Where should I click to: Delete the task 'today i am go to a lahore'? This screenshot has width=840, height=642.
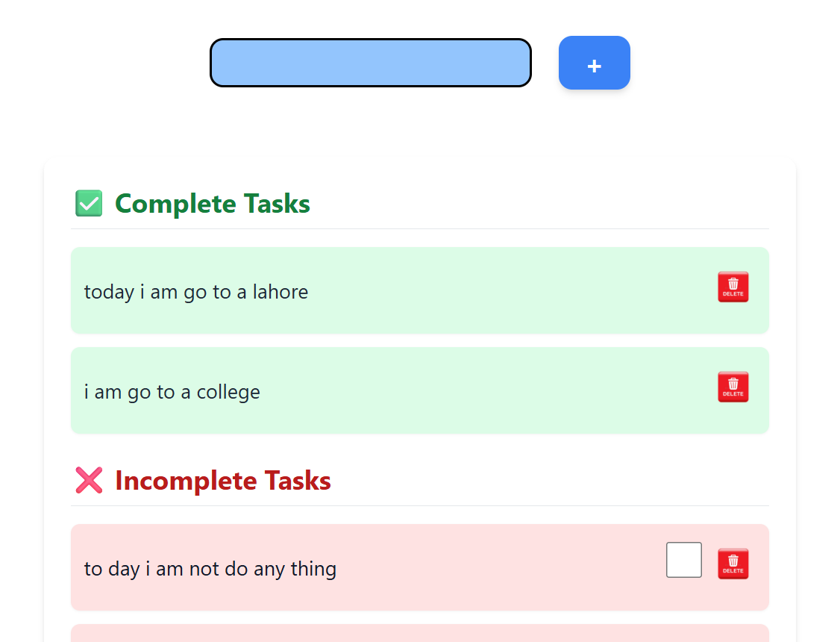733,286
